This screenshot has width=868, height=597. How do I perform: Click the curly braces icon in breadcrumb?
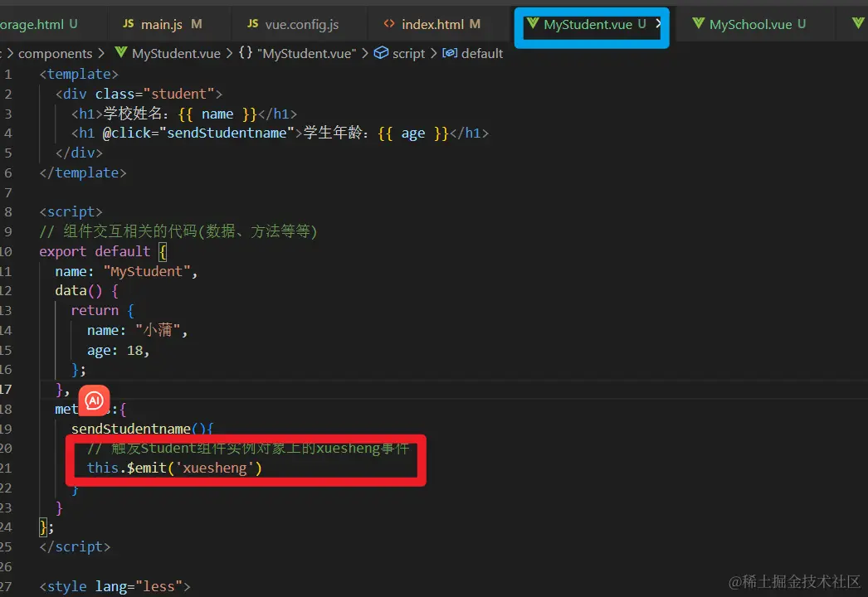(x=246, y=52)
